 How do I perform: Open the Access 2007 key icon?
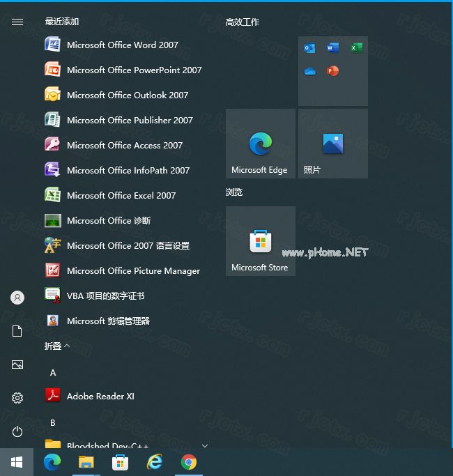pos(52,145)
